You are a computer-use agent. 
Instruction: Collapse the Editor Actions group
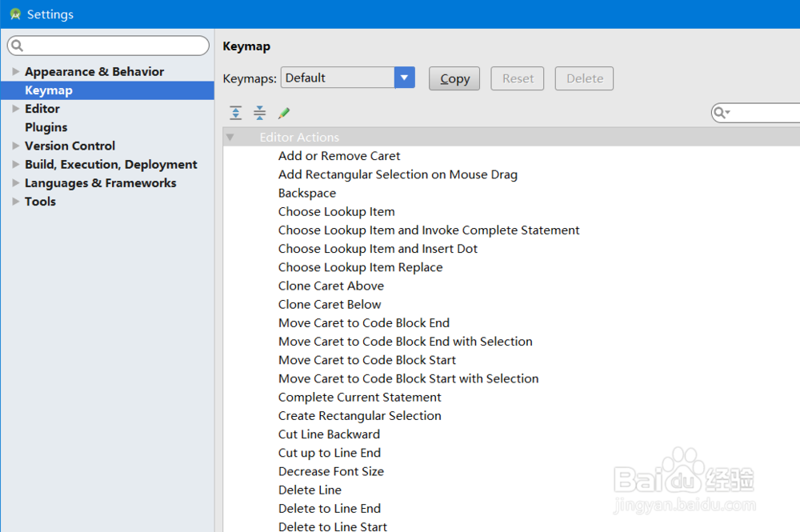[230, 138]
